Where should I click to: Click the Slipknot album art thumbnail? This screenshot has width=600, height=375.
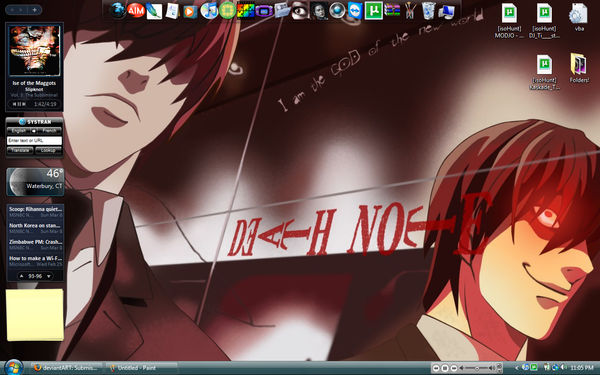point(34,51)
